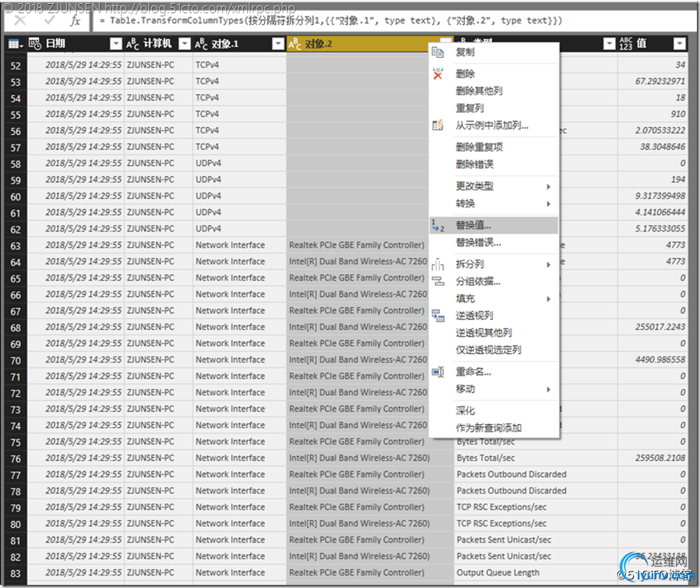Open the 对象.1 column filter dropdown
The height and width of the screenshot is (588, 700).
pyautogui.click(x=278, y=44)
